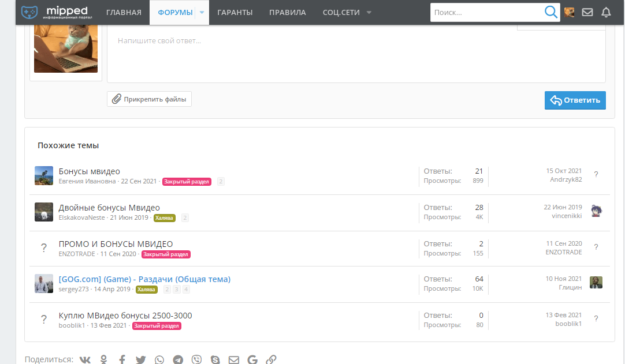Screen dimensions: 625x364
Task: Click the Ответить reply button
Action: tap(575, 100)
